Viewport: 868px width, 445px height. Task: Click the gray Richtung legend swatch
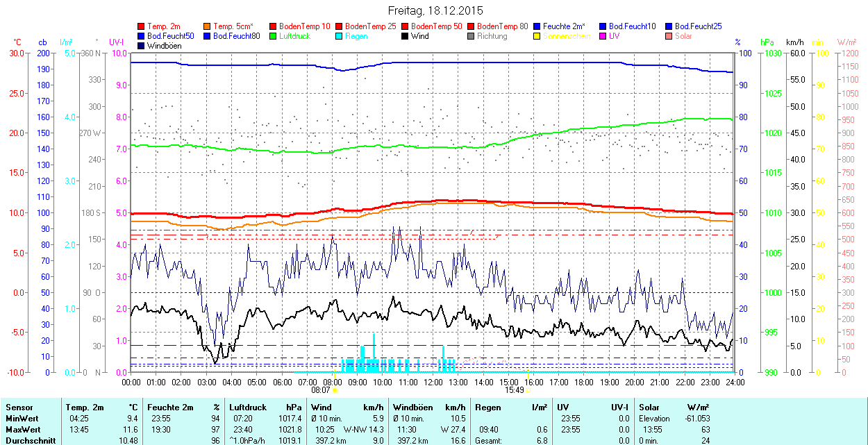[471, 36]
